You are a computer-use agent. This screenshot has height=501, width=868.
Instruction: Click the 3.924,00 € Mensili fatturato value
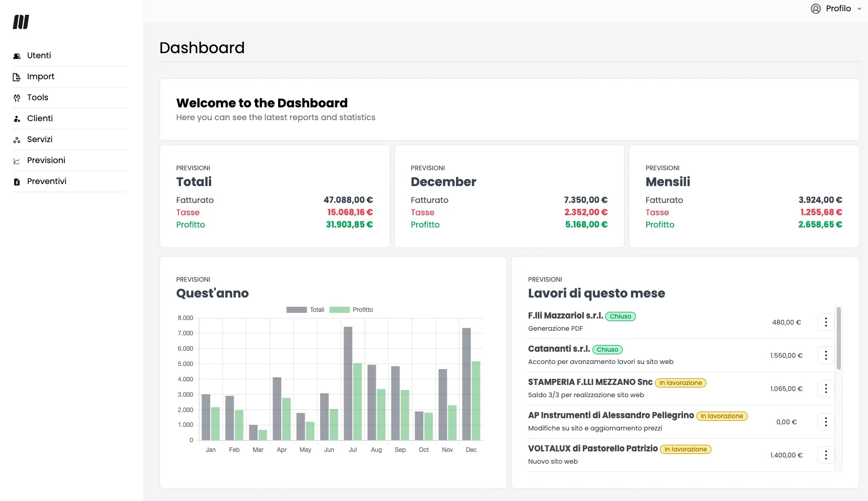point(820,200)
